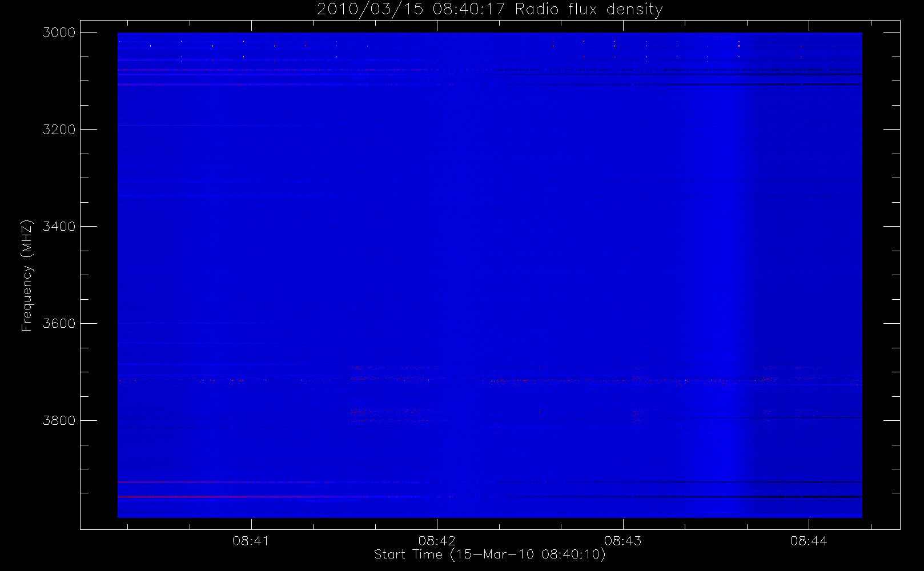The height and width of the screenshot is (571, 924).
Task: Click the 3800 frequency tick label
Action: [59, 421]
